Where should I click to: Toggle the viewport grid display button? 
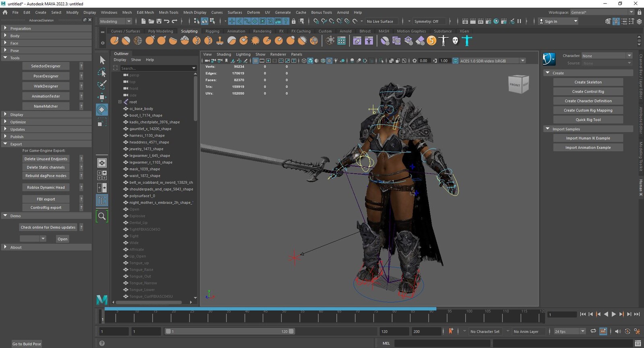click(256, 61)
